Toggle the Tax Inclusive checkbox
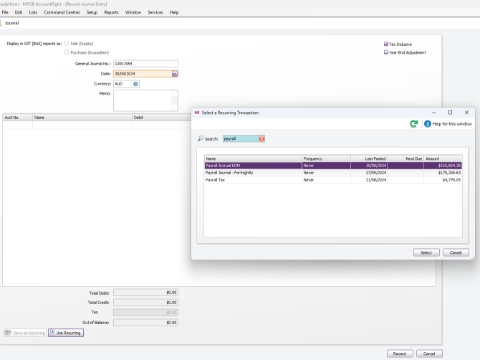 tap(386, 44)
